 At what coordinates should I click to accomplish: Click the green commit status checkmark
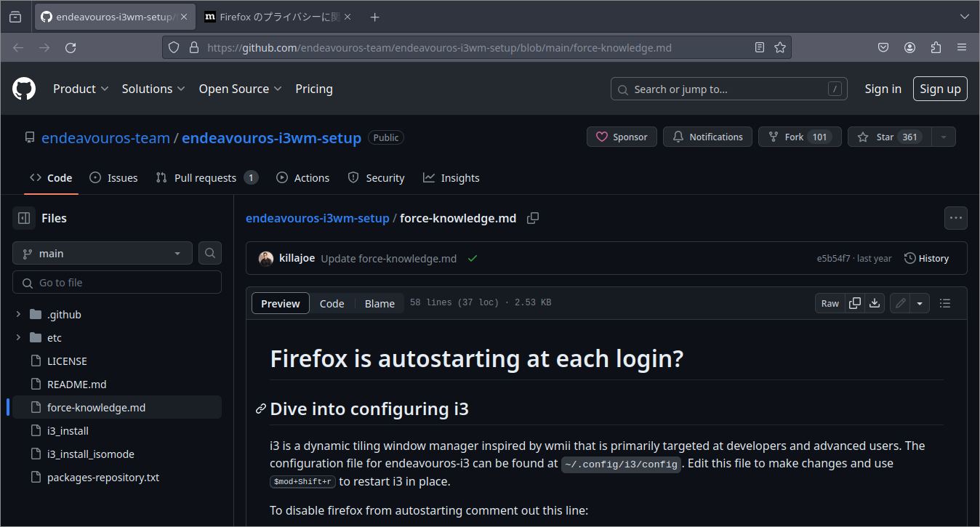(473, 258)
